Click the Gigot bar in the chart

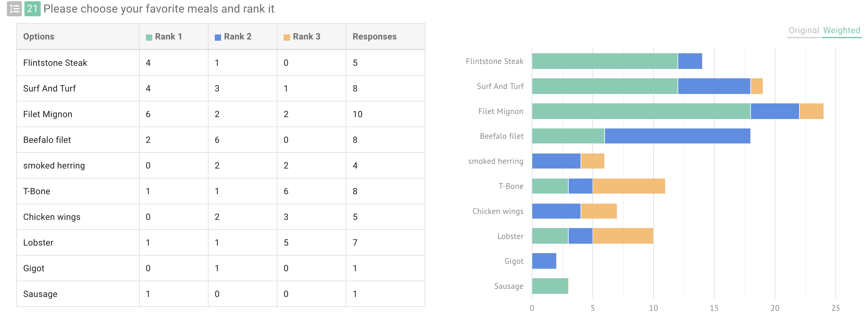point(544,261)
